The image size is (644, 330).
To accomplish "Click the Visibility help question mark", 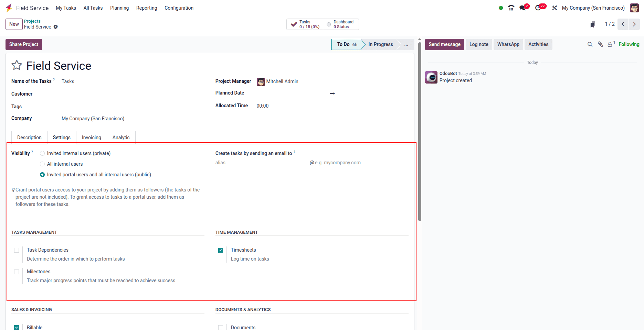I will pos(32,152).
